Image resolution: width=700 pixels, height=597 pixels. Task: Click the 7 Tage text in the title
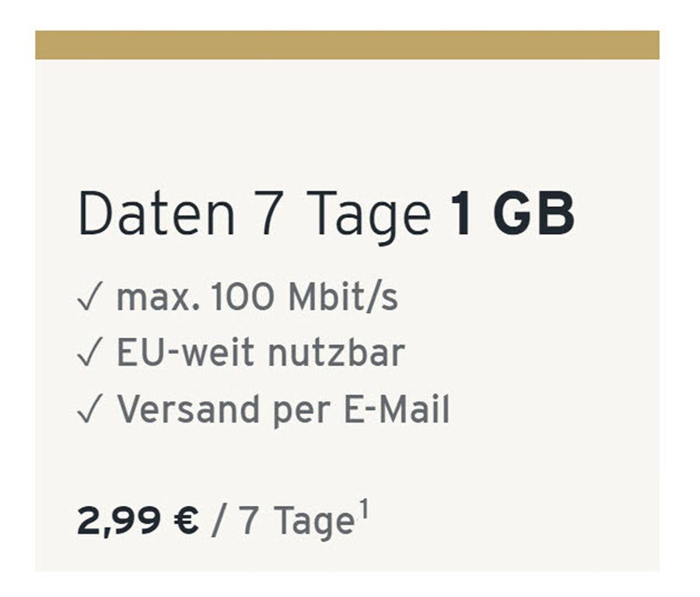pyautogui.click(x=343, y=215)
